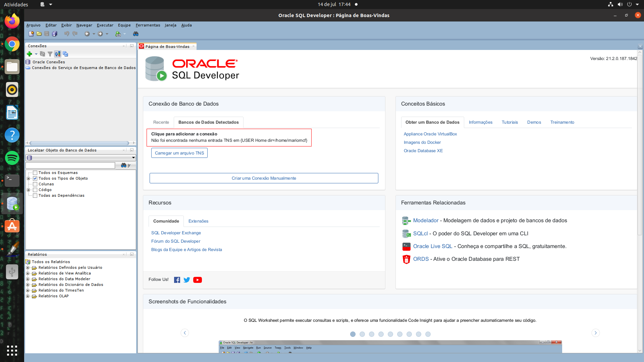The height and width of the screenshot is (362, 644).
Task: Check the Colunas checkbox
Action: [x=35, y=184]
